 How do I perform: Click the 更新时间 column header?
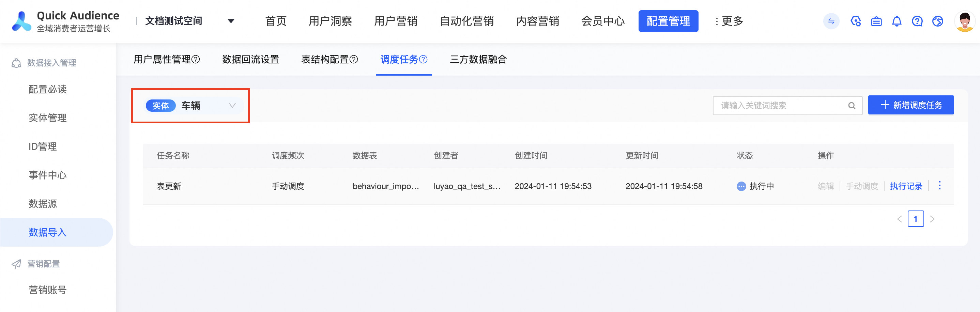point(642,156)
